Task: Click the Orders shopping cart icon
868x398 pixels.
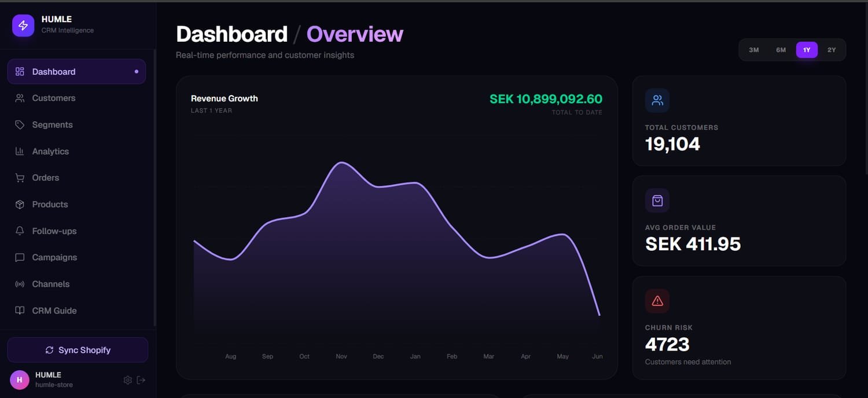Action: [x=20, y=178]
